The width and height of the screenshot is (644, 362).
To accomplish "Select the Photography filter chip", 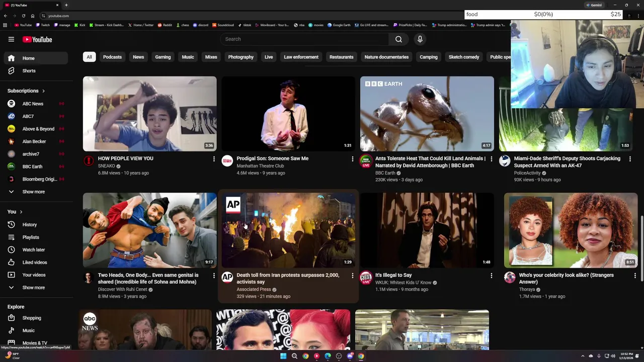I will click(x=241, y=57).
